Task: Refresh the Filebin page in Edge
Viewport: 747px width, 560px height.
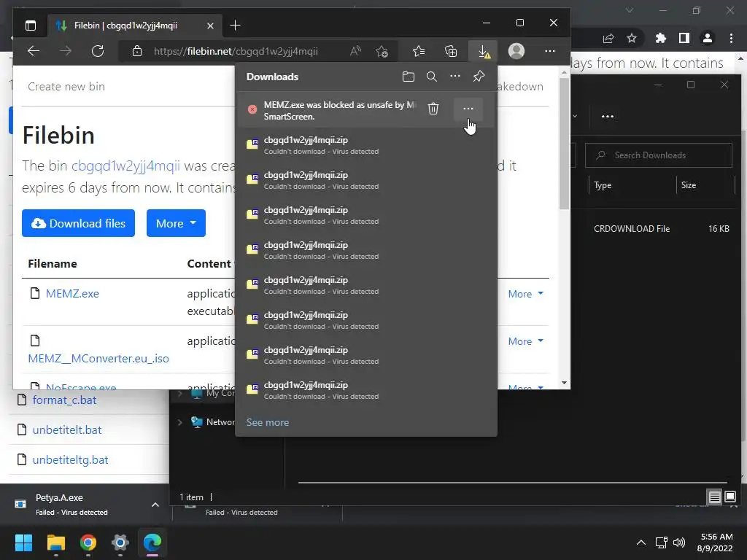Action: (98, 51)
